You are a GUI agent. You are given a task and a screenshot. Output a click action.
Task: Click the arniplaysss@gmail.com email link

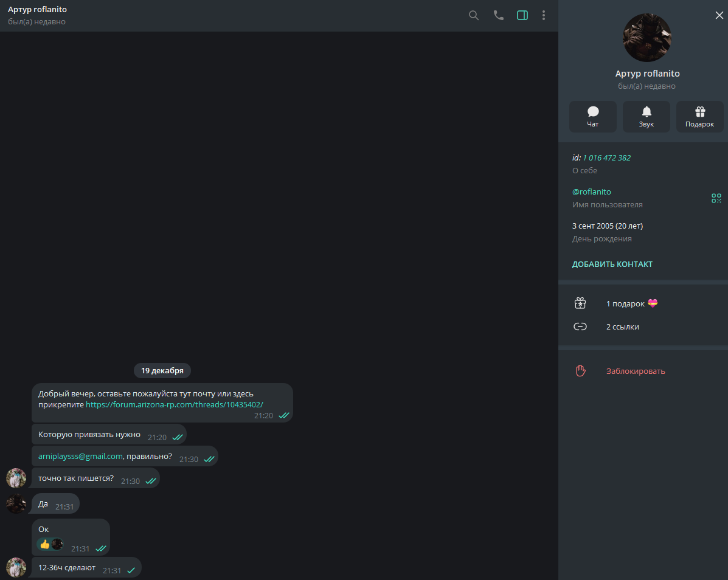click(80, 457)
